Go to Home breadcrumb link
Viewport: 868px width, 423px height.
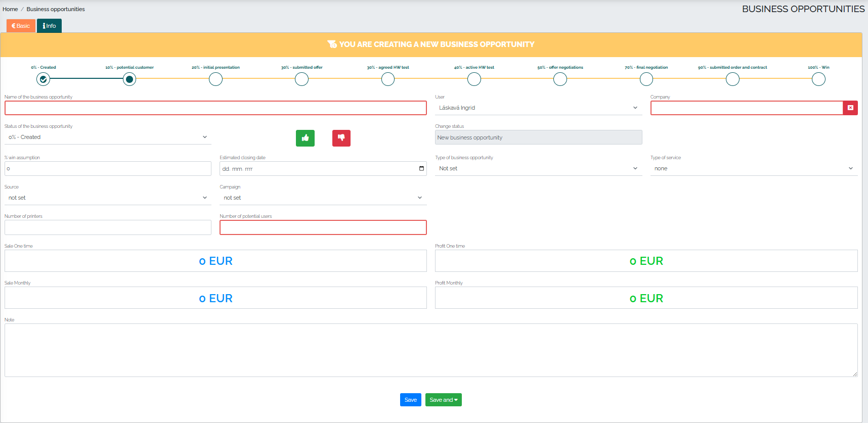10,9
